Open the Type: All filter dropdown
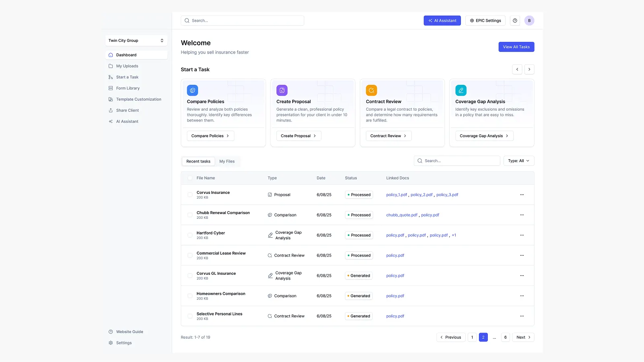Viewport: 644px width, 362px height. click(519, 161)
